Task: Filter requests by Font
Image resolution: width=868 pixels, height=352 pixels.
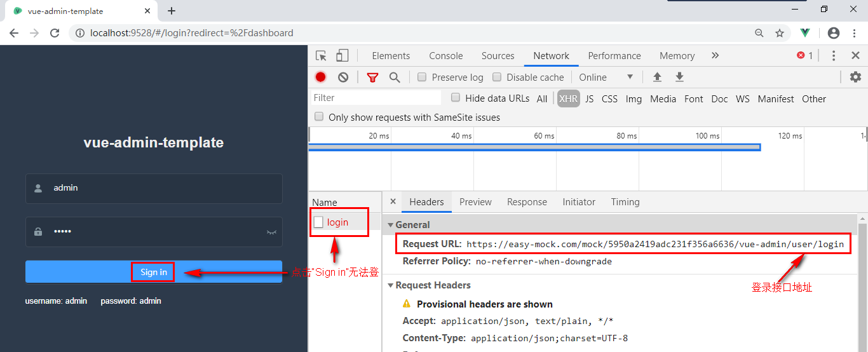Action: pyautogui.click(x=694, y=98)
